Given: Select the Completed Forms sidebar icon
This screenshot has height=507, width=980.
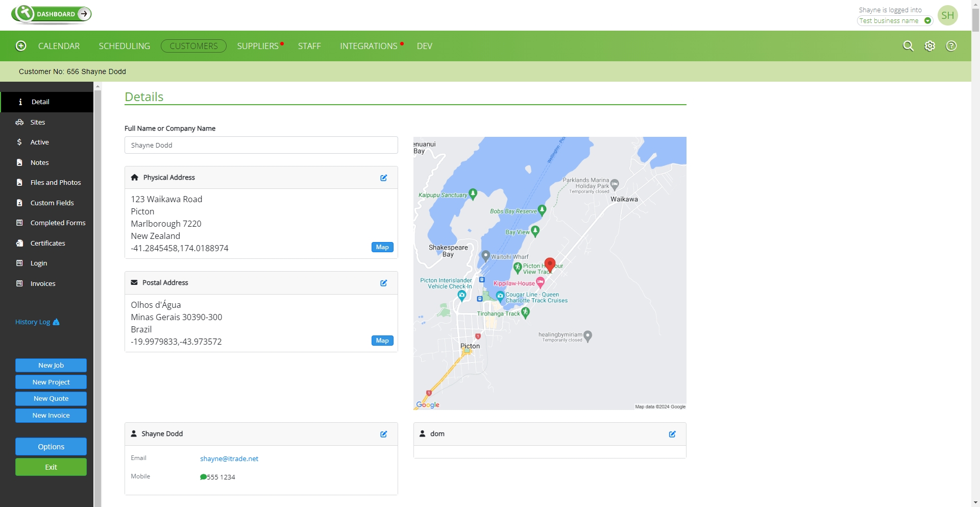Looking at the screenshot, I should pyautogui.click(x=20, y=223).
